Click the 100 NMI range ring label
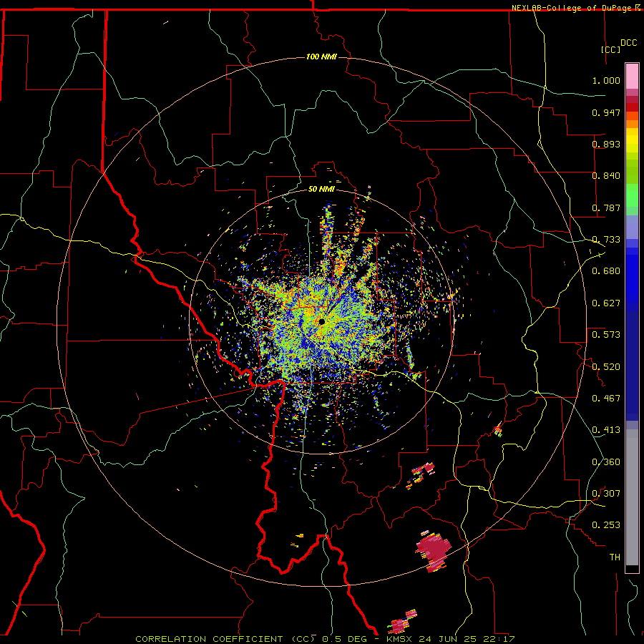Image resolution: width=644 pixels, height=644 pixels. click(x=321, y=57)
